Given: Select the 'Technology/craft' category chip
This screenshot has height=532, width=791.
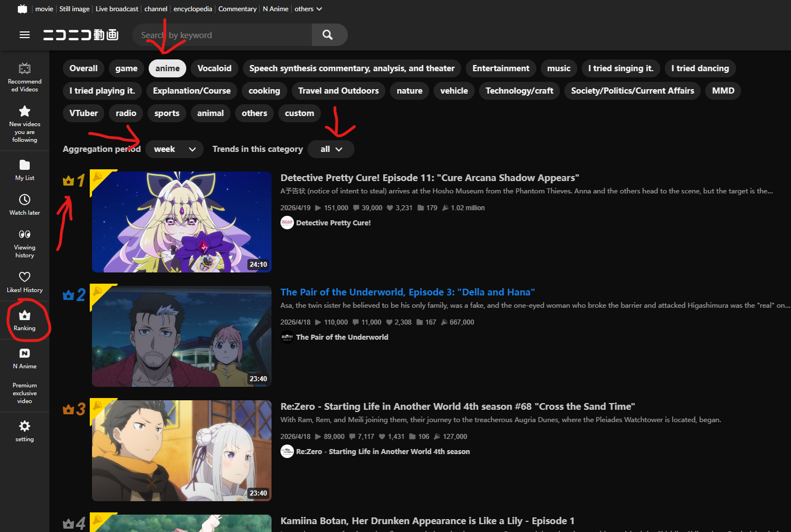Looking at the screenshot, I should click(519, 91).
